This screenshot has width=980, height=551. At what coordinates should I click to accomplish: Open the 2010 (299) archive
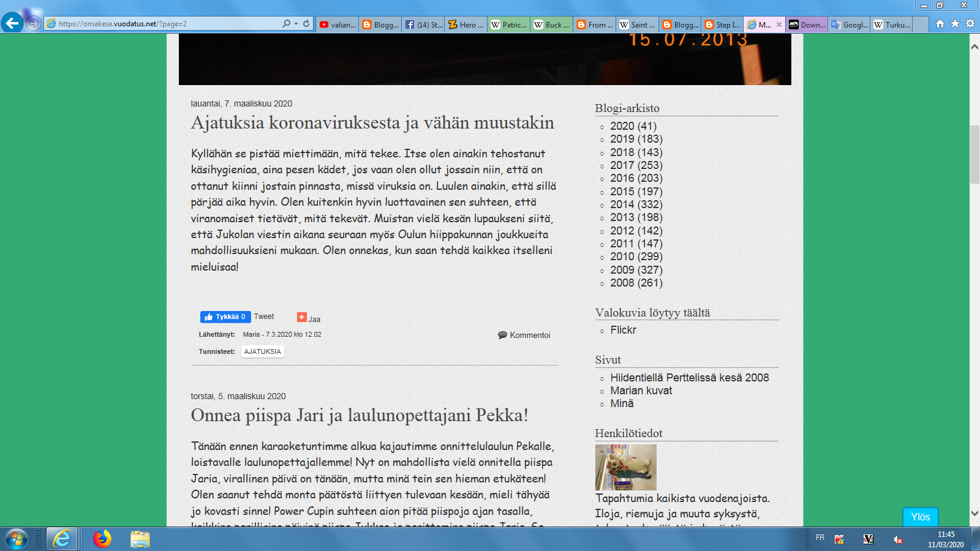[x=636, y=257]
